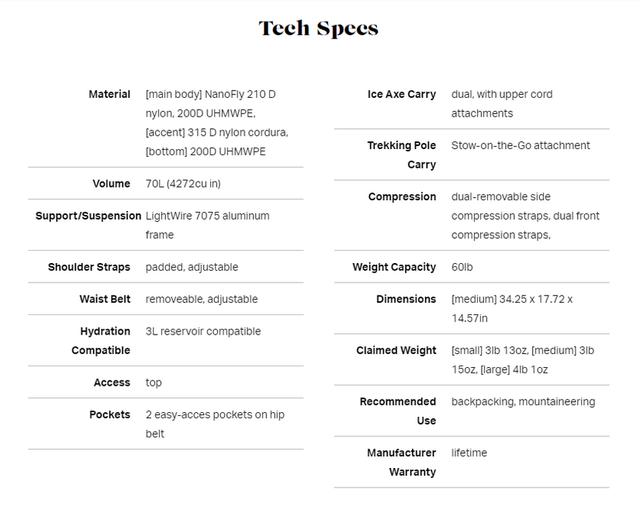The width and height of the screenshot is (640, 520).
Task: Click the backpacking, mountaineering text
Action: (x=523, y=402)
